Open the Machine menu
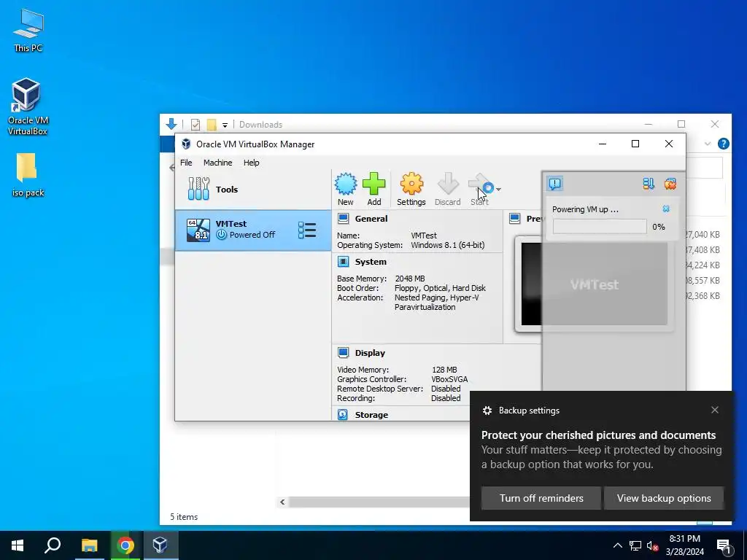The width and height of the screenshot is (747, 560). [217, 163]
